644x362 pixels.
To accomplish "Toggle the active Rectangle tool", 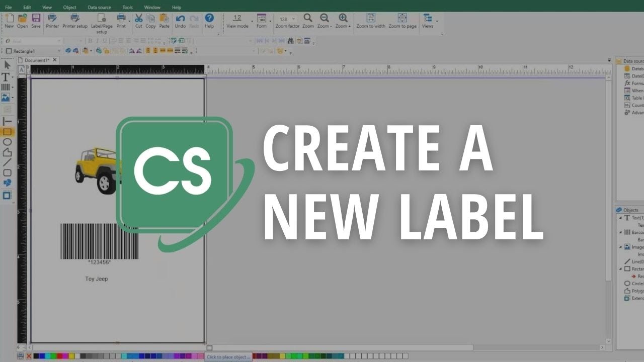I will point(7,132).
